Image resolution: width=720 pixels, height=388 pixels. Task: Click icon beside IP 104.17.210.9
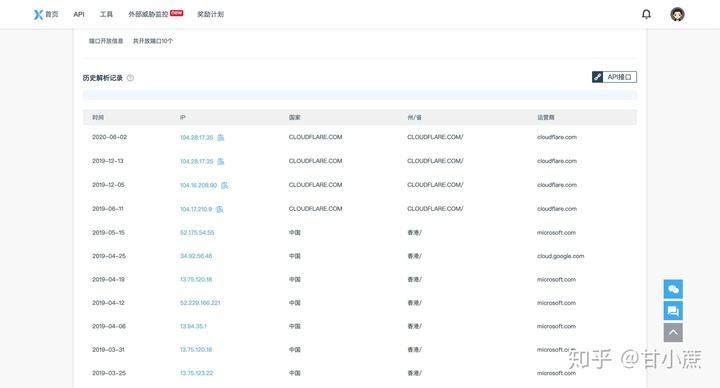click(220, 209)
